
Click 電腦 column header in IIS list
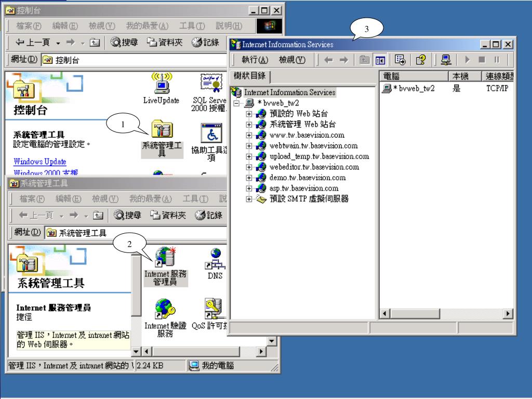tap(414, 76)
